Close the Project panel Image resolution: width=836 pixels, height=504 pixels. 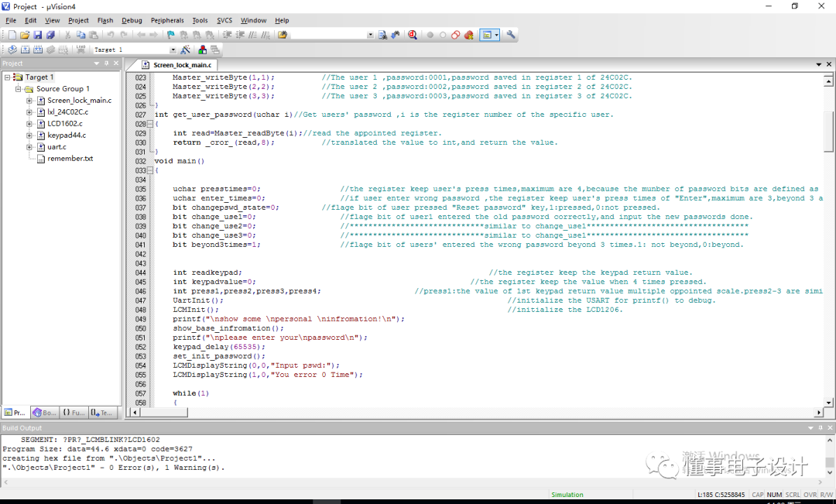tap(115, 63)
